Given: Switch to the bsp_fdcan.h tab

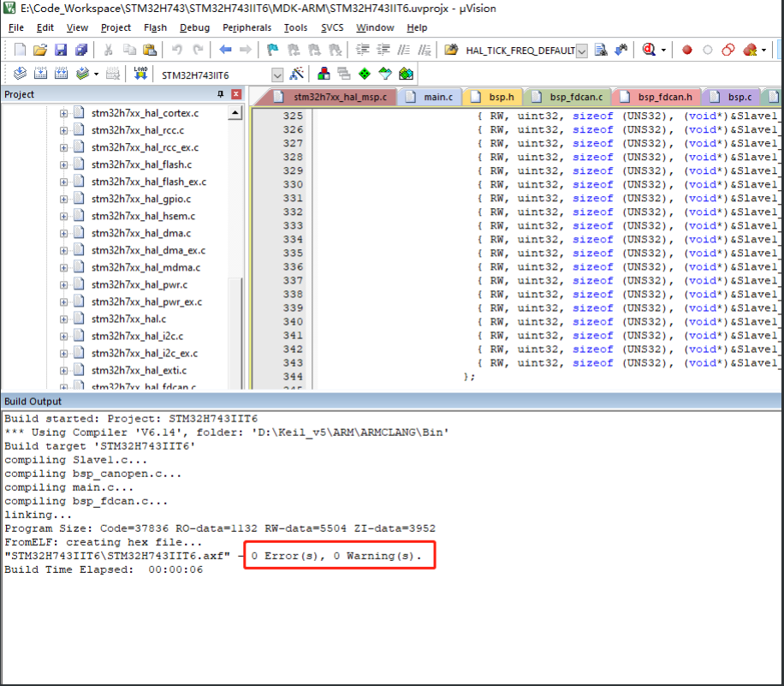Looking at the screenshot, I should [657, 97].
